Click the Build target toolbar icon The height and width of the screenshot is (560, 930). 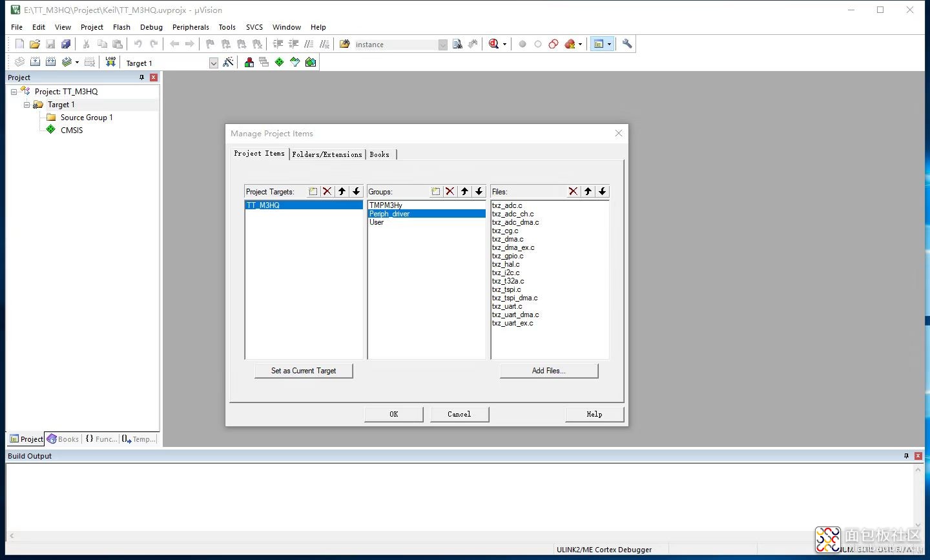click(35, 62)
